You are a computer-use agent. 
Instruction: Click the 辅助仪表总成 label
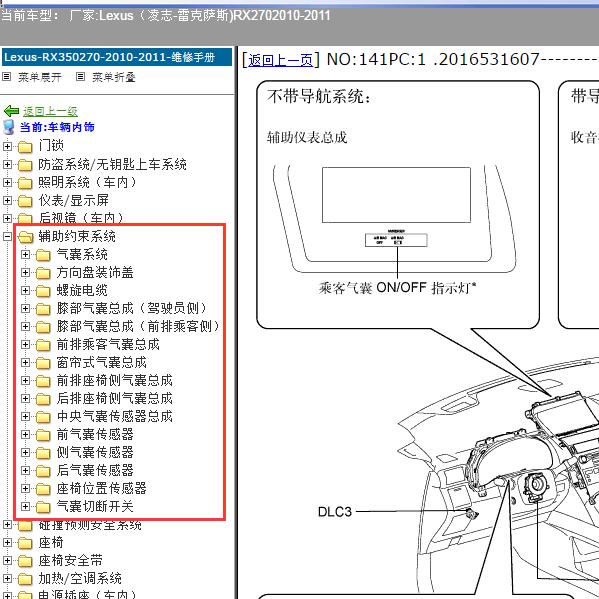[x=307, y=137]
